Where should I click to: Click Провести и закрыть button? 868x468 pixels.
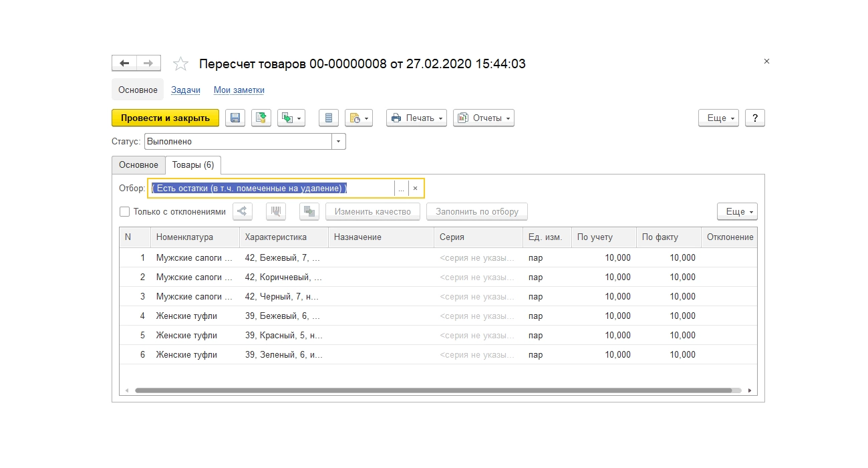click(x=165, y=118)
